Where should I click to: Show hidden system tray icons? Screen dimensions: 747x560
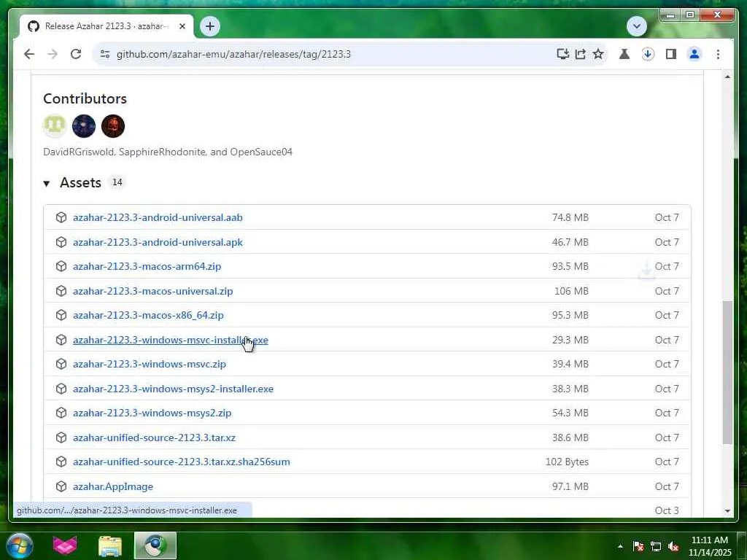point(620,546)
